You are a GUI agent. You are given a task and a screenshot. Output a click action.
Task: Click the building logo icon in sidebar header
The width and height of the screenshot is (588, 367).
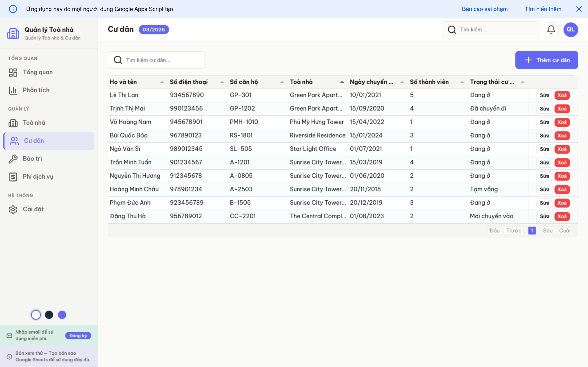(x=13, y=33)
